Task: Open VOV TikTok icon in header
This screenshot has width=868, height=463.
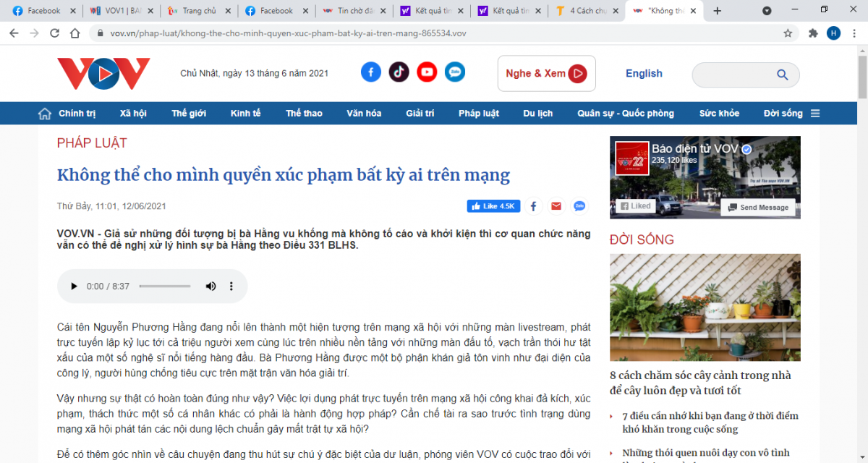Action: tap(399, 72)
